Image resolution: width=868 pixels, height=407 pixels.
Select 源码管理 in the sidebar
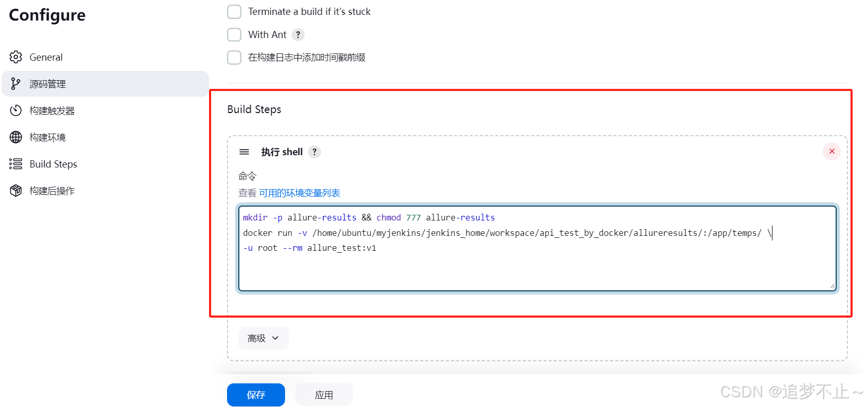coord(105,84)
